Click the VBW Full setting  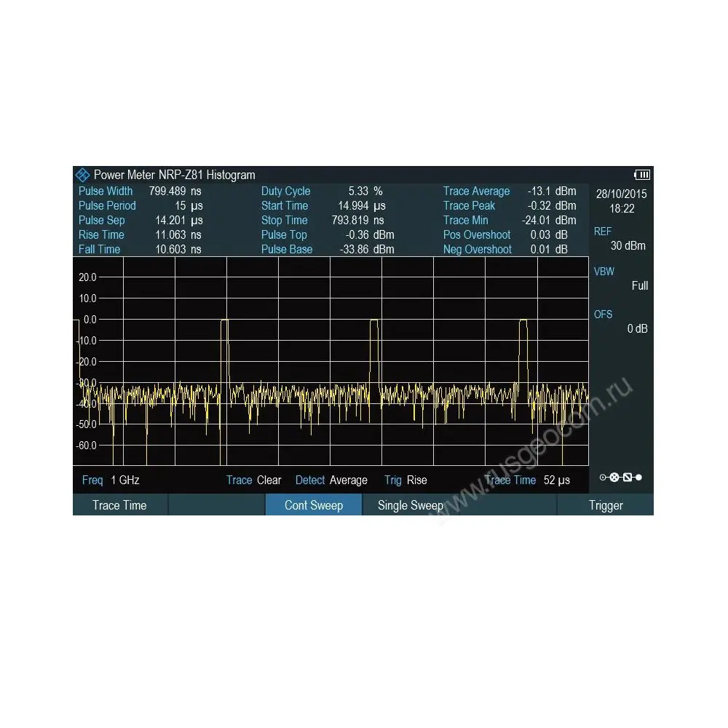coord(620,279)
